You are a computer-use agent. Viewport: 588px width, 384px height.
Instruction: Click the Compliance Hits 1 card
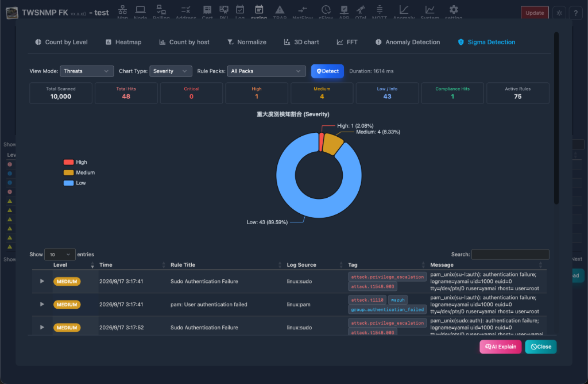(452, 93)
